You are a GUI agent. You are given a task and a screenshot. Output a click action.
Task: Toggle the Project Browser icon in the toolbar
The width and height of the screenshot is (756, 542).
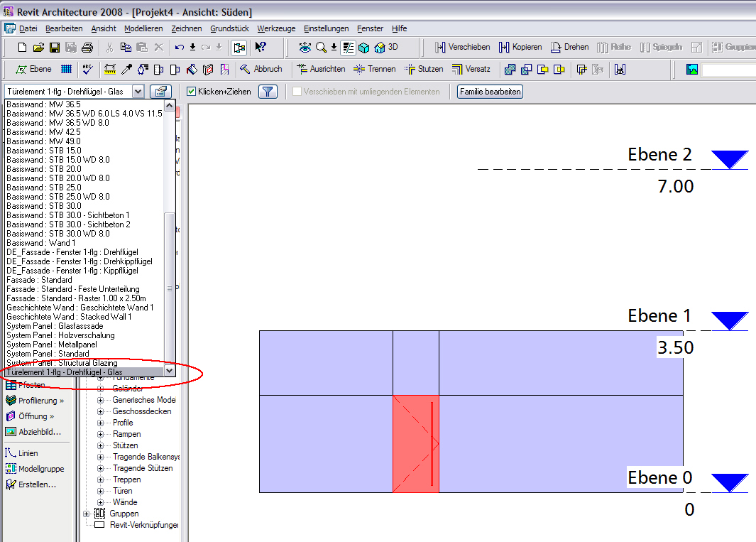click(239, 48)
